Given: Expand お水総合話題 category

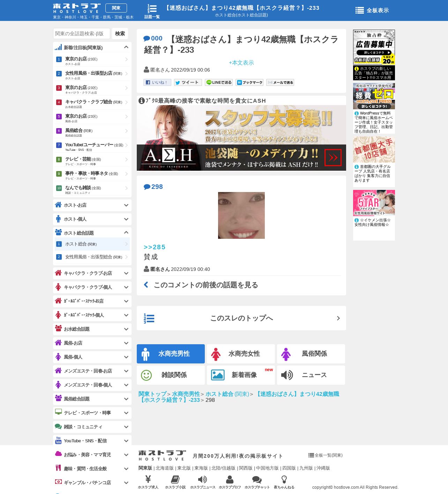Looking at the screenshot, I should coord(126,329).
